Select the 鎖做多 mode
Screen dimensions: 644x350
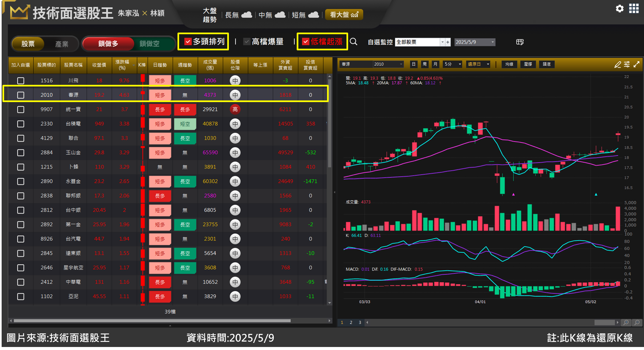click(x=108, y=44)
